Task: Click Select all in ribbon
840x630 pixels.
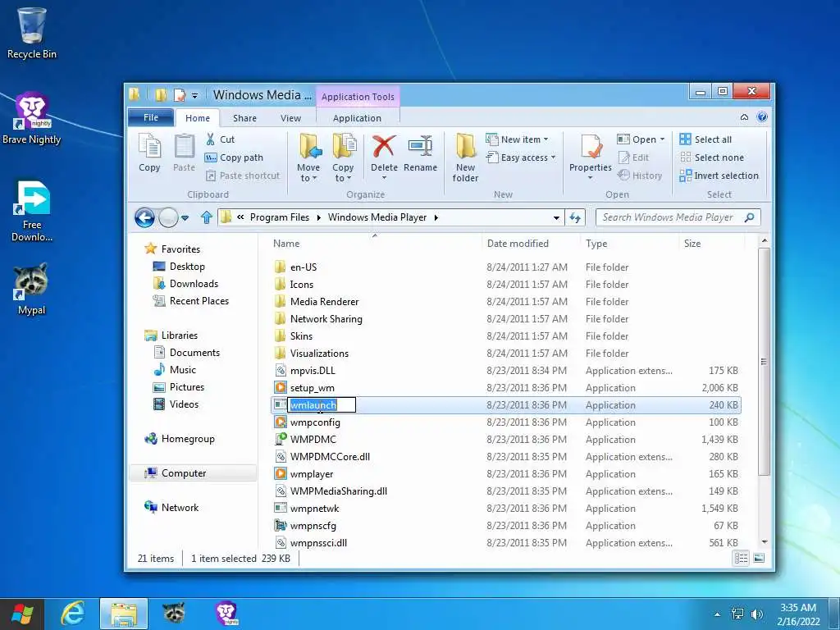Action: point(705,139)
